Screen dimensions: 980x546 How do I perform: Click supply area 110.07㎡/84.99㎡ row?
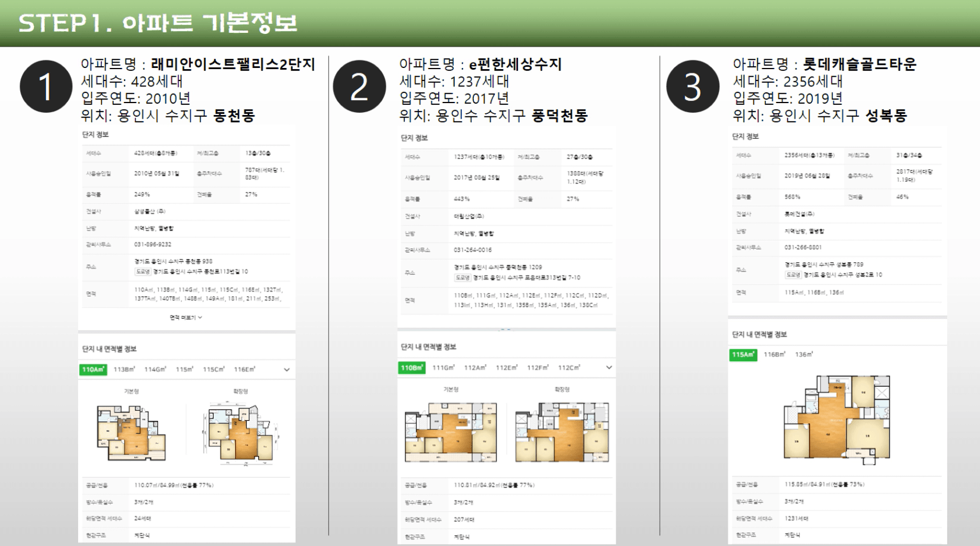coord(186,485)
